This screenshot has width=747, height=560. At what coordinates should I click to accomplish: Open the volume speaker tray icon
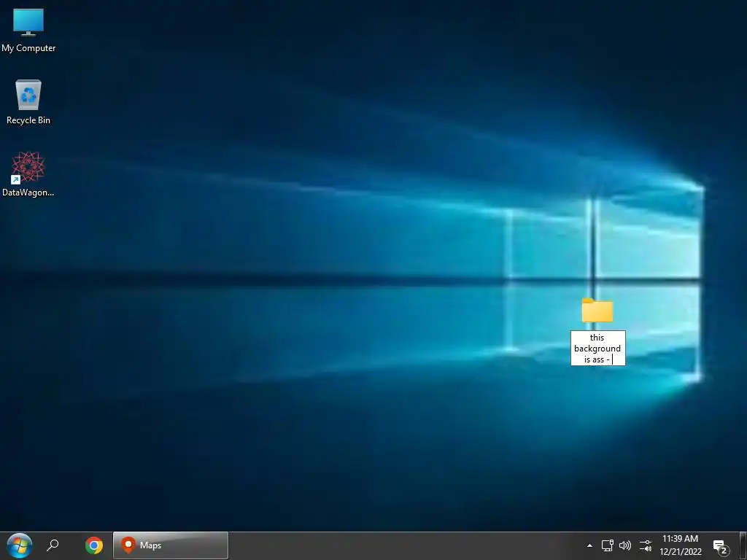pos(625,545)
